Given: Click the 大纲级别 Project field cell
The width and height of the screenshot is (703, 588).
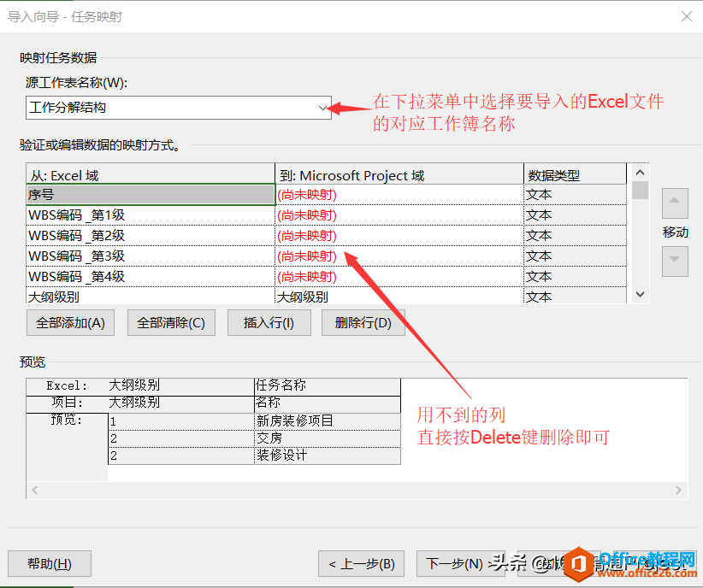Looking at the screenshot, I should [399, 297].
